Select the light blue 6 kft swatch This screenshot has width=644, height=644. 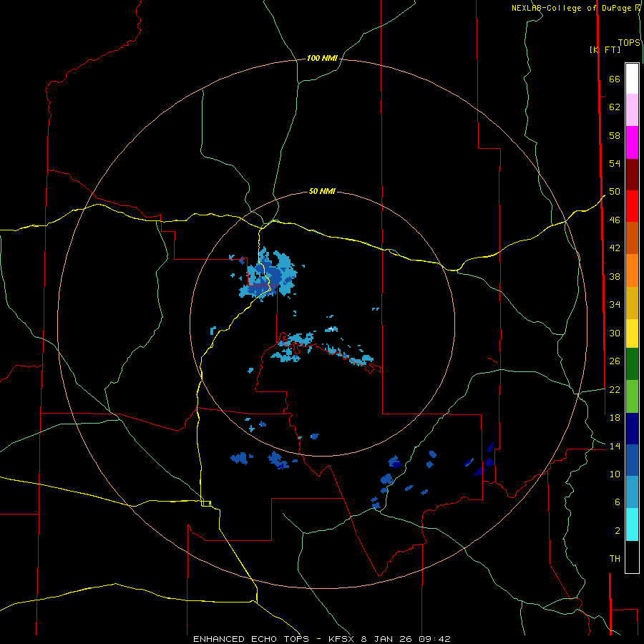[632, 492]
